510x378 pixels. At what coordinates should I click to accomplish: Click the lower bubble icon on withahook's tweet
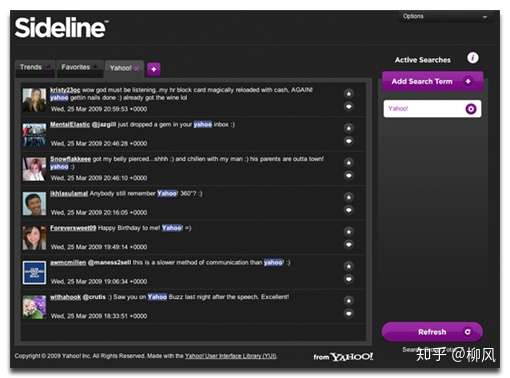point(348,313)
